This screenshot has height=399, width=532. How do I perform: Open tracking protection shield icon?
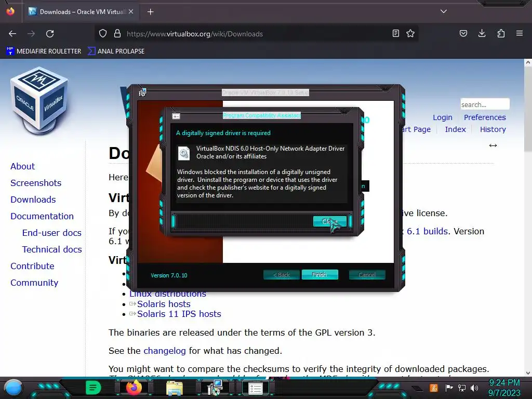tap(103, 34)
